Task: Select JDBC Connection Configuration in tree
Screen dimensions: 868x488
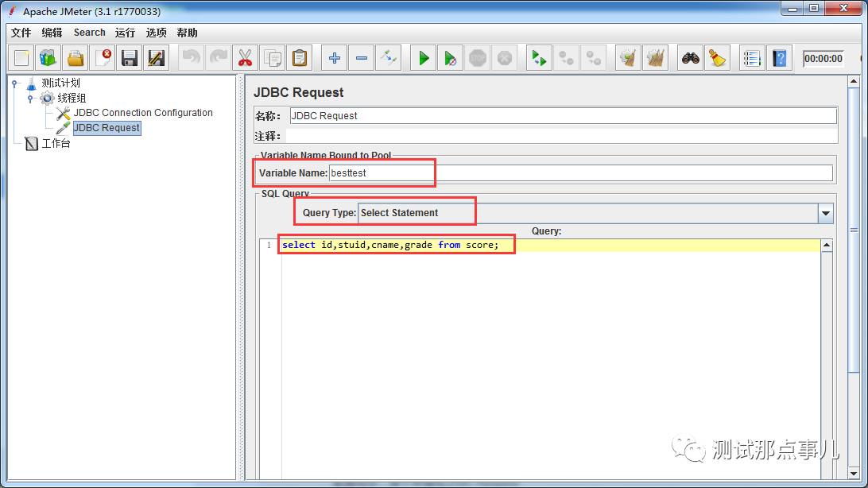Action: point(143,113)
